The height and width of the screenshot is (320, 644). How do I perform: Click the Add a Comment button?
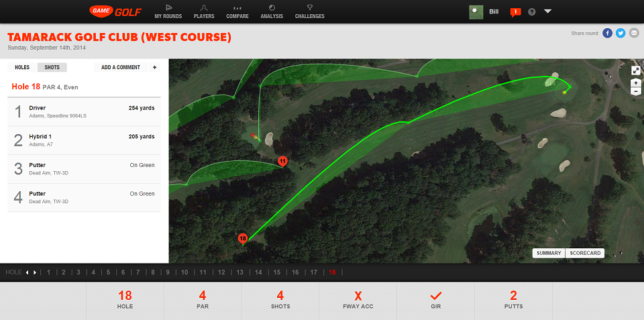(x=121, y=67)
